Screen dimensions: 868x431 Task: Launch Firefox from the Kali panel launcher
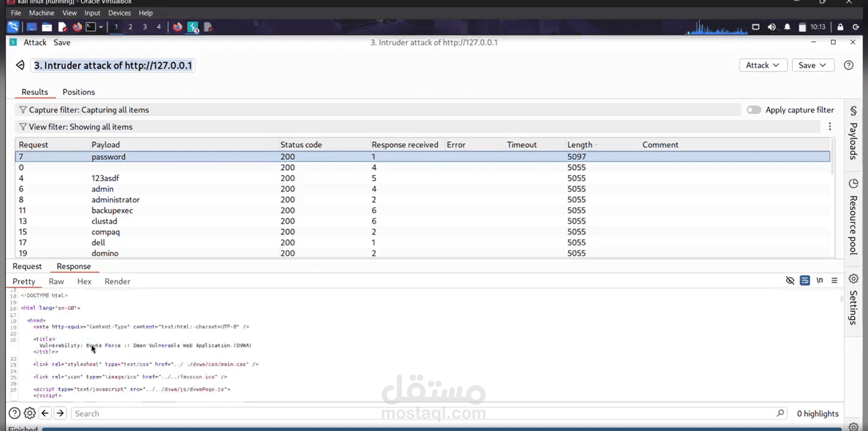[77, 27]
